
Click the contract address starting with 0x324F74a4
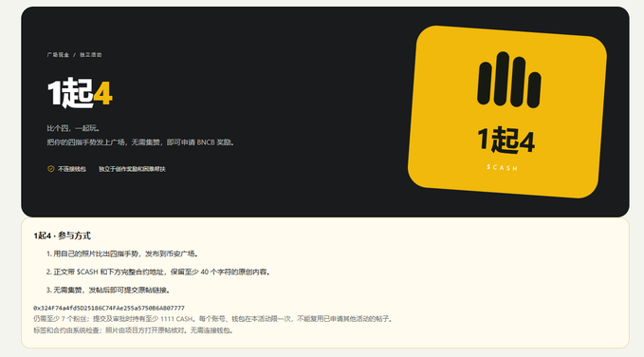pos(109,308)
